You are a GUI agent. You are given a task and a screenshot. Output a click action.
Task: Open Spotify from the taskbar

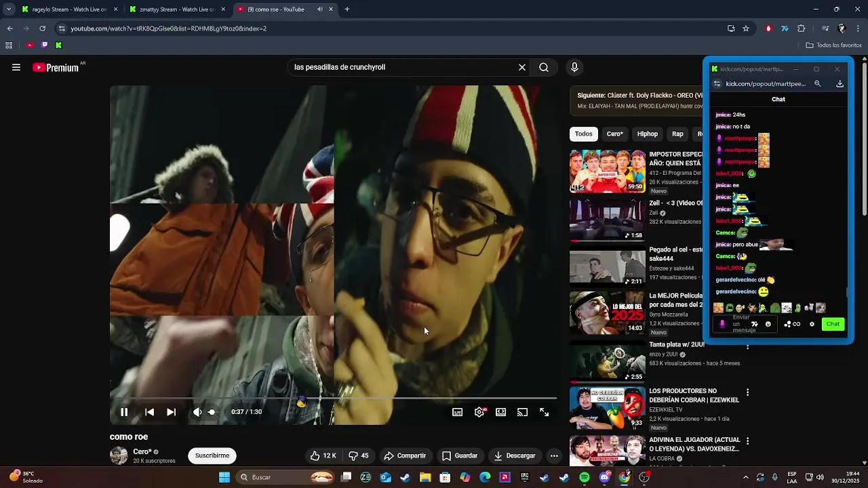click(585, 477)
